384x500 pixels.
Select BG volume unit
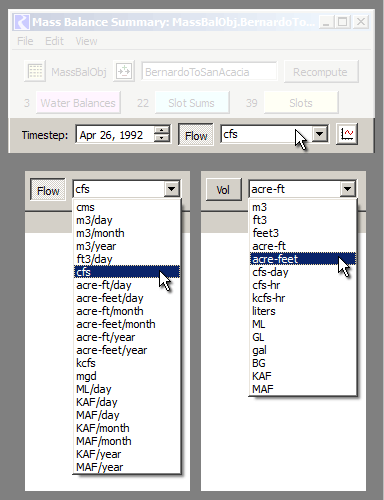pyautogui.click(x=303, y=363)
